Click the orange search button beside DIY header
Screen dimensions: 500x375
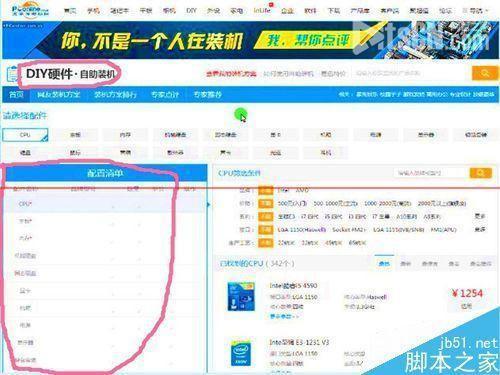coord(485,73)
